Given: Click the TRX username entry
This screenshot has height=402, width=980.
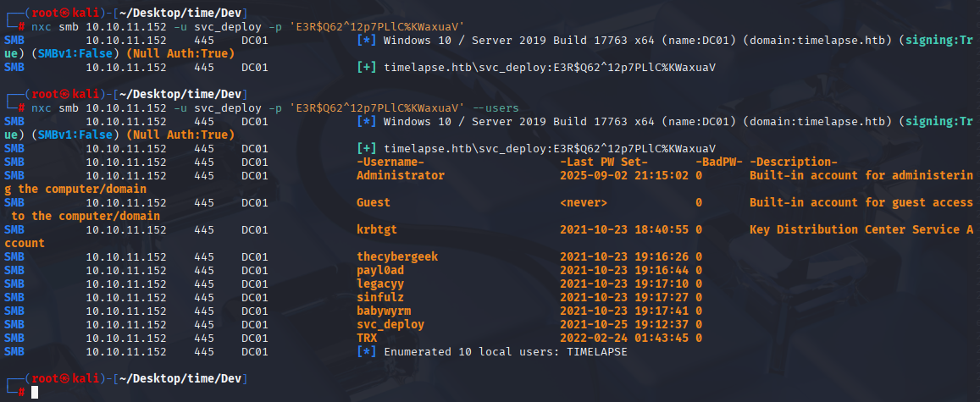Looking at the screenshot, I should coord(367,338).
